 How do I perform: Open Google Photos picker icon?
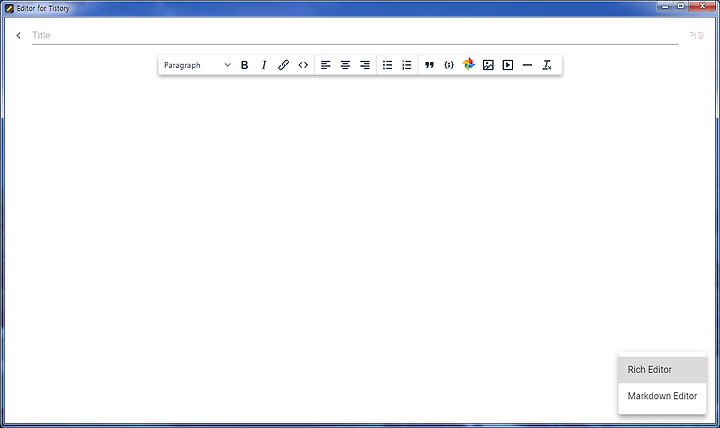468,64
